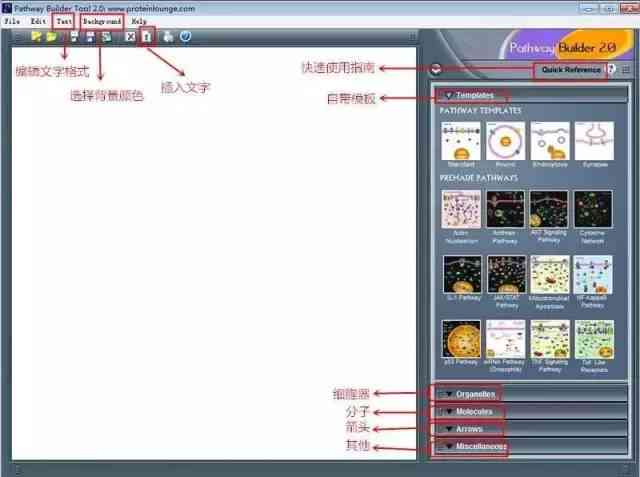Click the panel grip icon right of Quick Reference

[x=626, y=69]
